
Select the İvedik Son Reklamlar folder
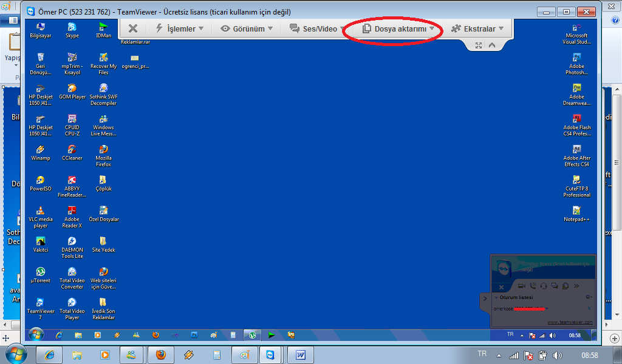click(x=103, y=309)
